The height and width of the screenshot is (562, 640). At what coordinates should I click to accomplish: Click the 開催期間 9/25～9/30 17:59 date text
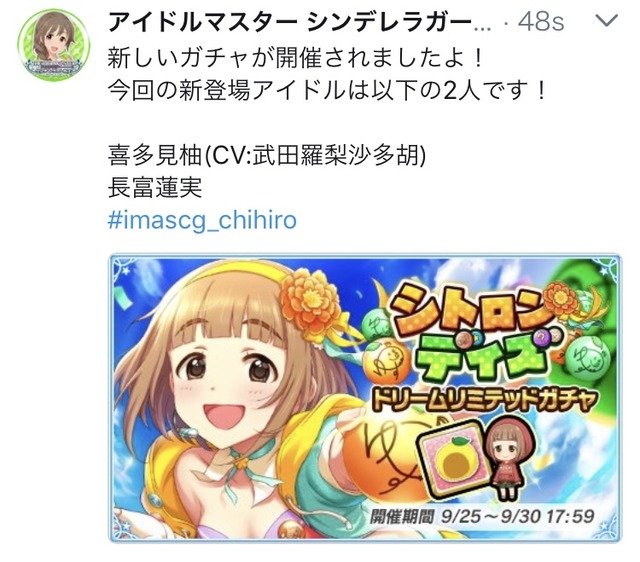(x=482, y=517)
